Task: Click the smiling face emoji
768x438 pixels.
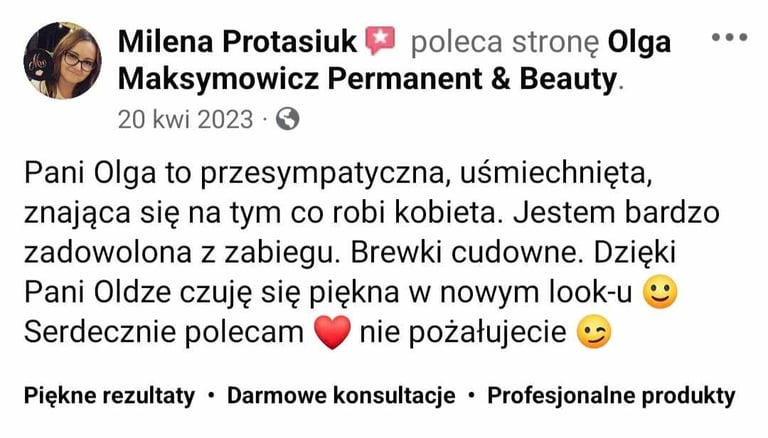Action: 660,292
